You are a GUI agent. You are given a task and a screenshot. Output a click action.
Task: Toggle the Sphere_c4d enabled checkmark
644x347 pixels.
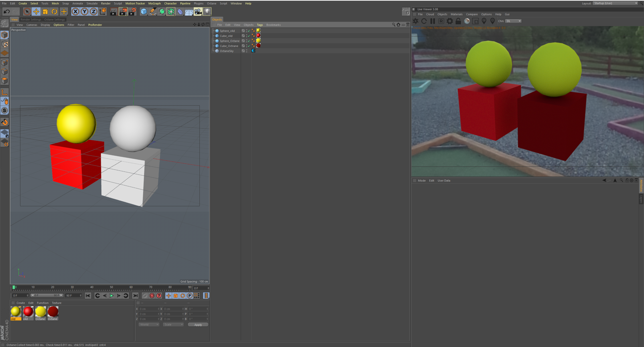(x=249, y=31)
